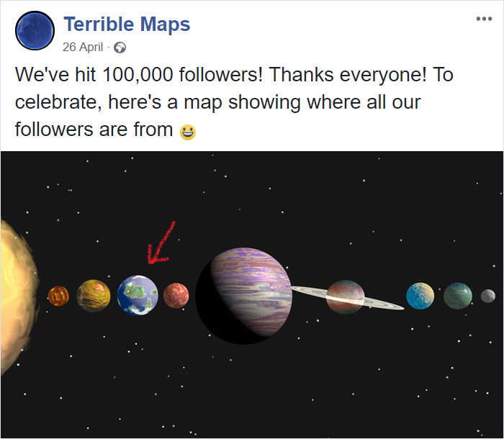The height and width of the screenshot is (439, 504).
Task: Click the tiny grey outermost planet
Action: (488, 296)
